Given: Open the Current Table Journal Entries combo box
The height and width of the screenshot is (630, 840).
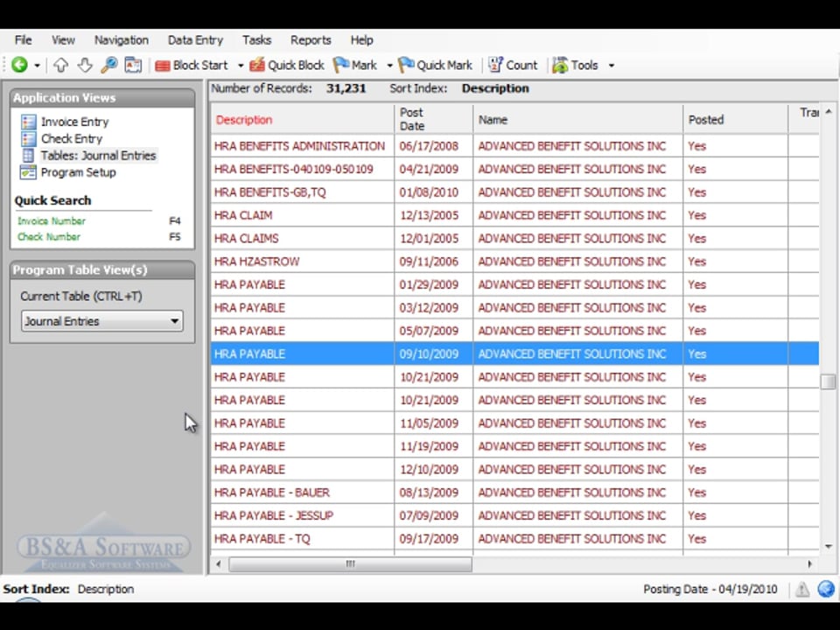Looking at the screenshot, I should (x=101, y=321).
